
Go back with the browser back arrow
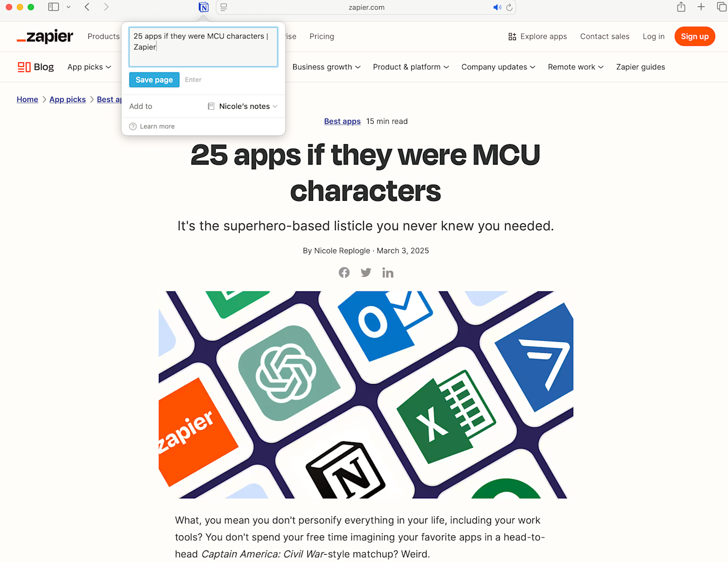click(87, 7)
